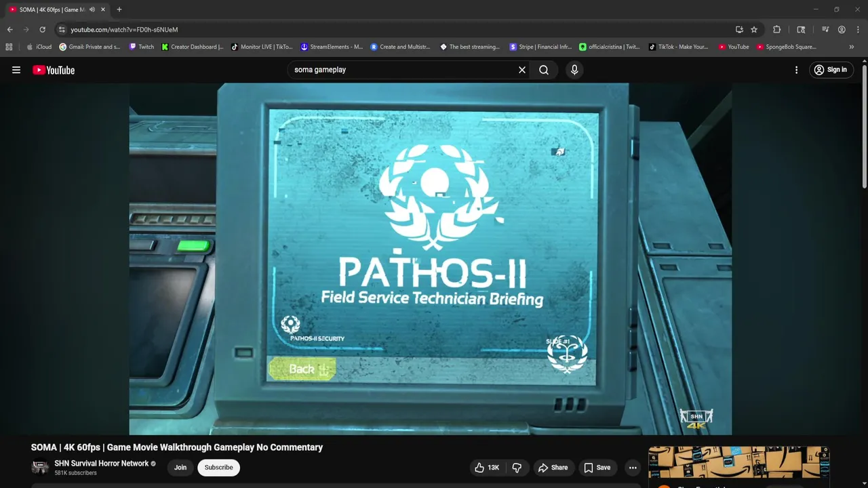Open the YouTube guide hamburger menu
This screenshot has width=868, height=488.
(16, 70)
